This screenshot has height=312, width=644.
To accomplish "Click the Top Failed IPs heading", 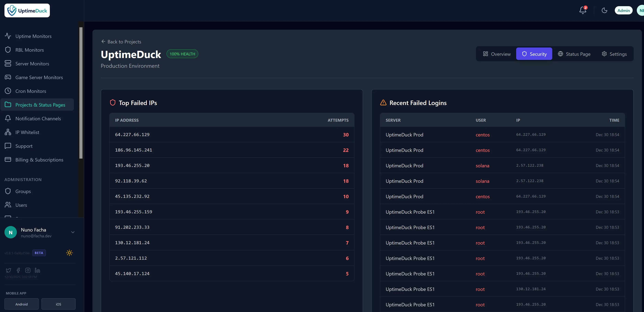I will point(138,103).
